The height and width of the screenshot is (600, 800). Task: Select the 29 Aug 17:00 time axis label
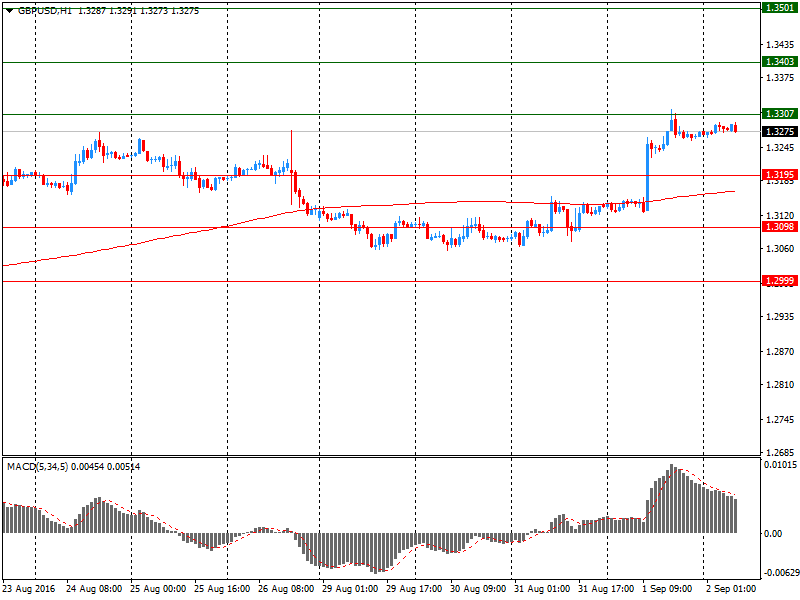(x=414, y=589)
